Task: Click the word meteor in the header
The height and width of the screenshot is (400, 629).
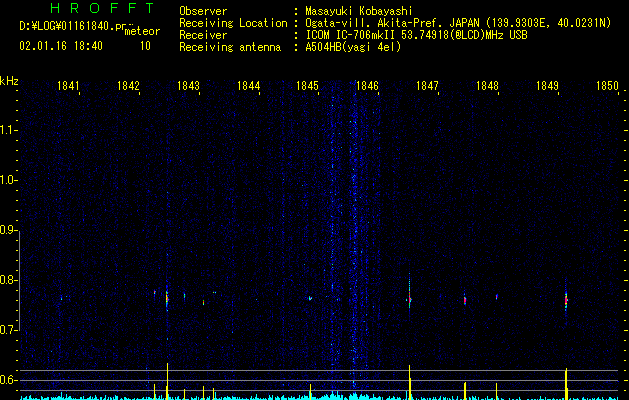Action: [142, 31]
